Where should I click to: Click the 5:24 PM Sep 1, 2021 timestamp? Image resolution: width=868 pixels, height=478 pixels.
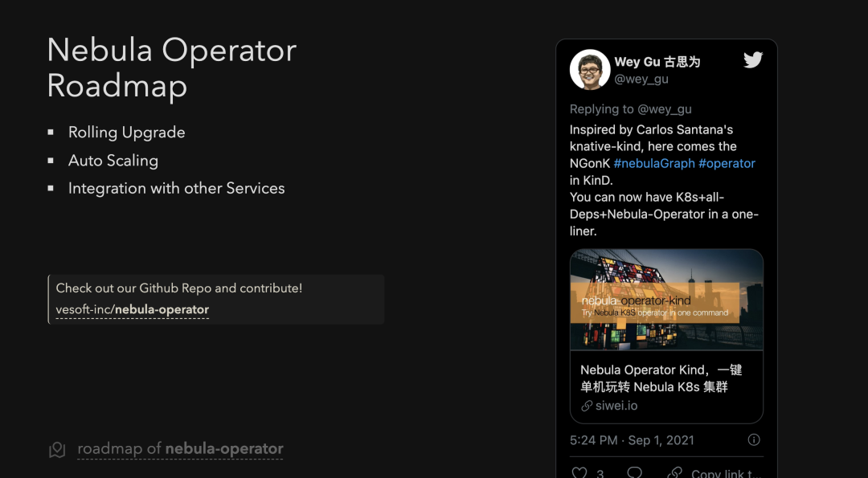tap(632, 440)
